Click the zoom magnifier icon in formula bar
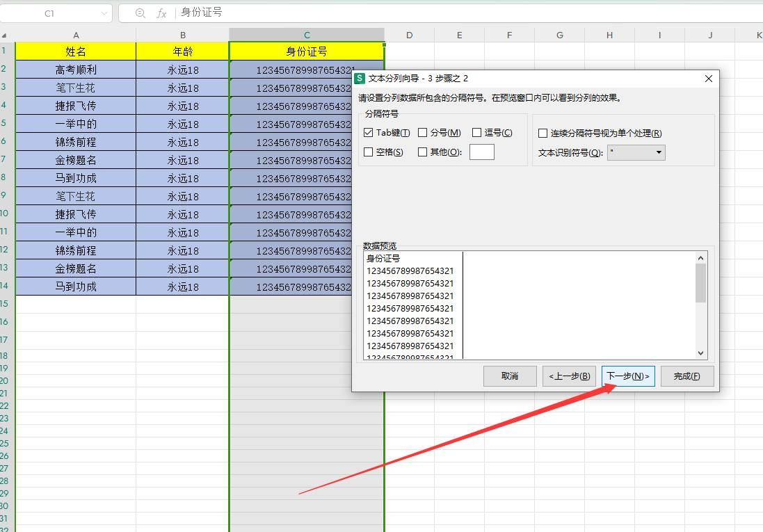 [140, 13]
